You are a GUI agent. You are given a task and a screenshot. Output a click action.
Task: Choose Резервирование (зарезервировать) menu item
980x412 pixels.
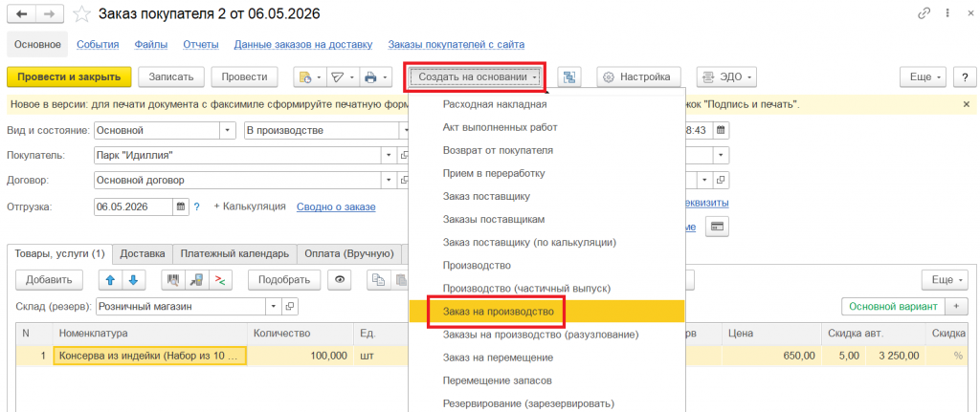click(x=546, y=402)
